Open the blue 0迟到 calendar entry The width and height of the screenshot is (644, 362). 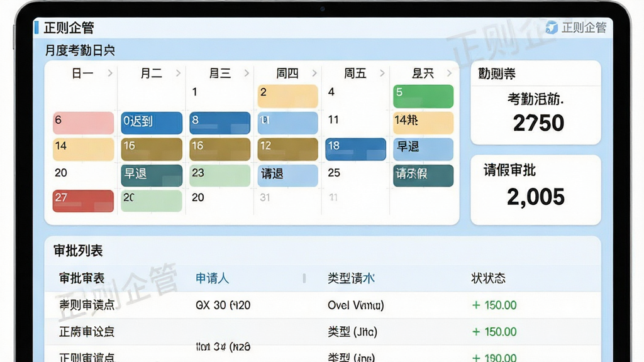[152, 123]
